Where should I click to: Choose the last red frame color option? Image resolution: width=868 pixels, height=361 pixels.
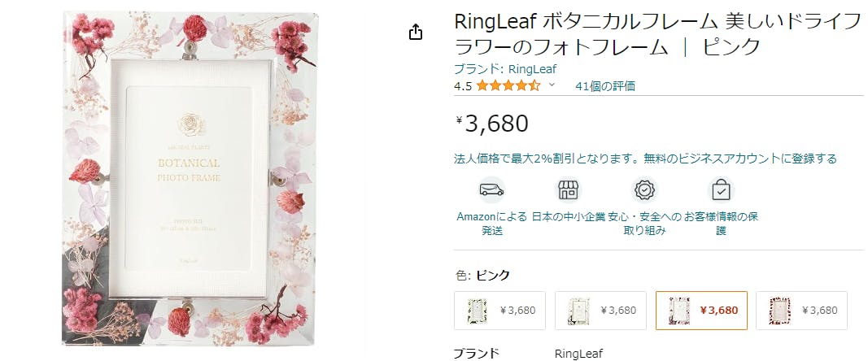point(801,311)
